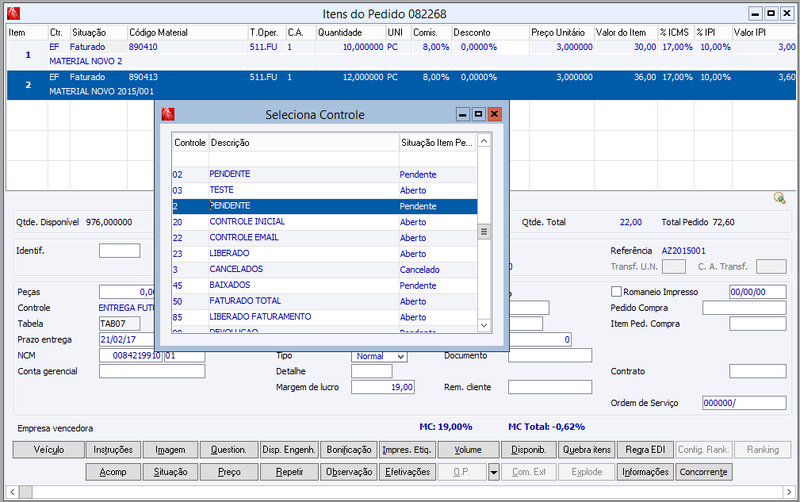Click the red app icon in Itens do Pedido title
The image size is (800, 502).
coord(14,14)
